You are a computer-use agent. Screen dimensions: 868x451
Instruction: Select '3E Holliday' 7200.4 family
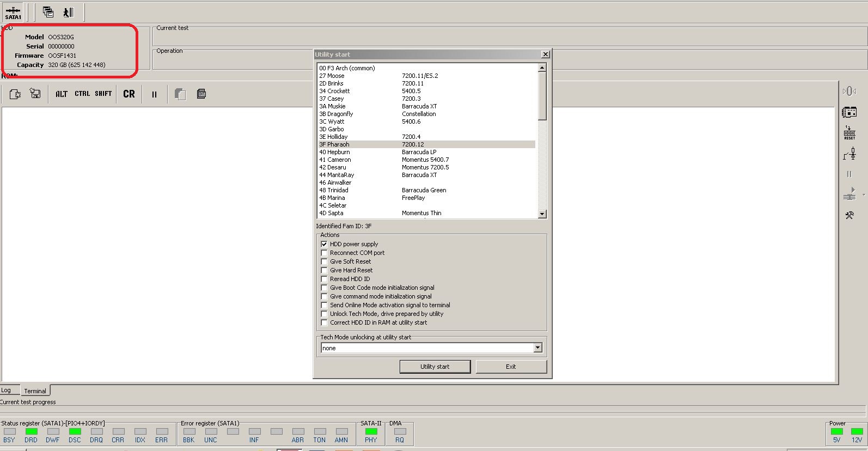tap(427, 137)
